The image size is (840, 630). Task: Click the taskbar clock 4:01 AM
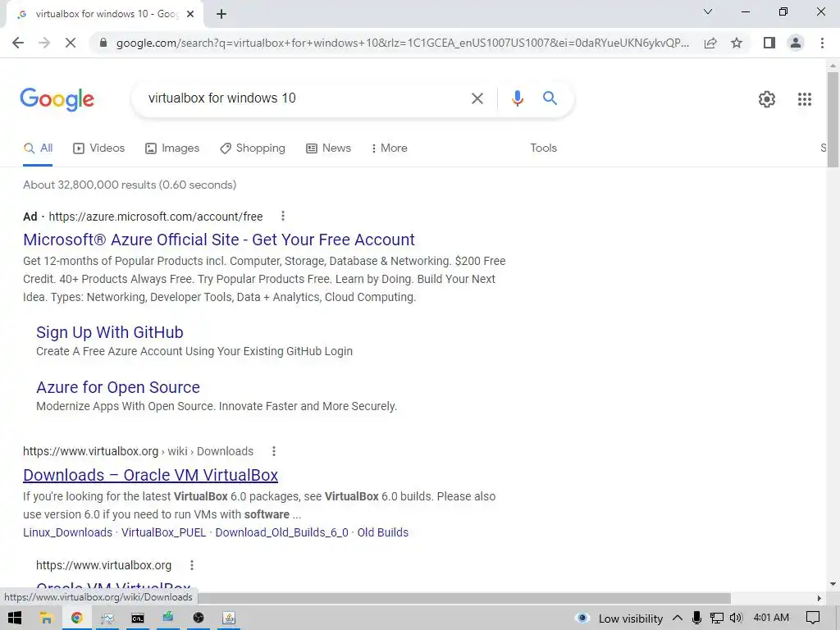tap(771, 618)
